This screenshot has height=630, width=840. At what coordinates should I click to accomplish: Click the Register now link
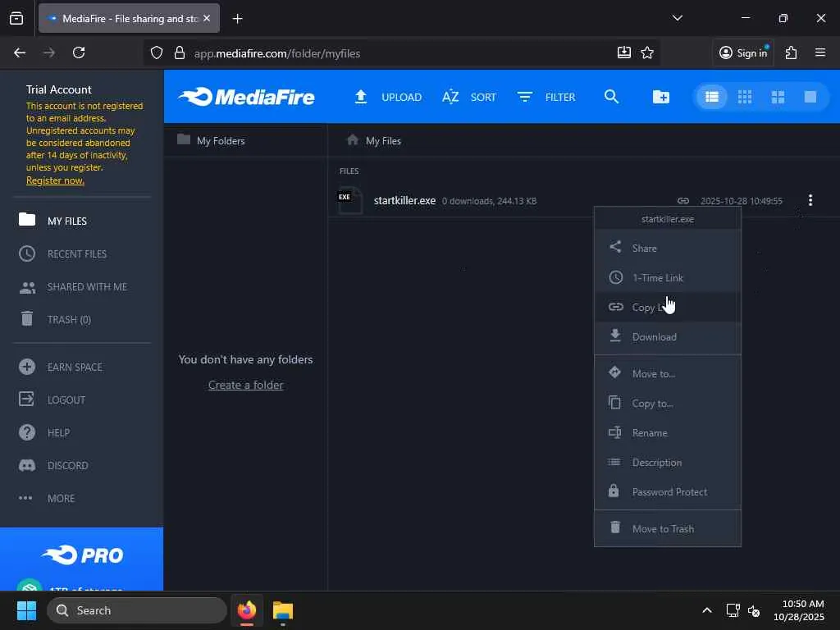pyautogui.click(x=55, y=180)
